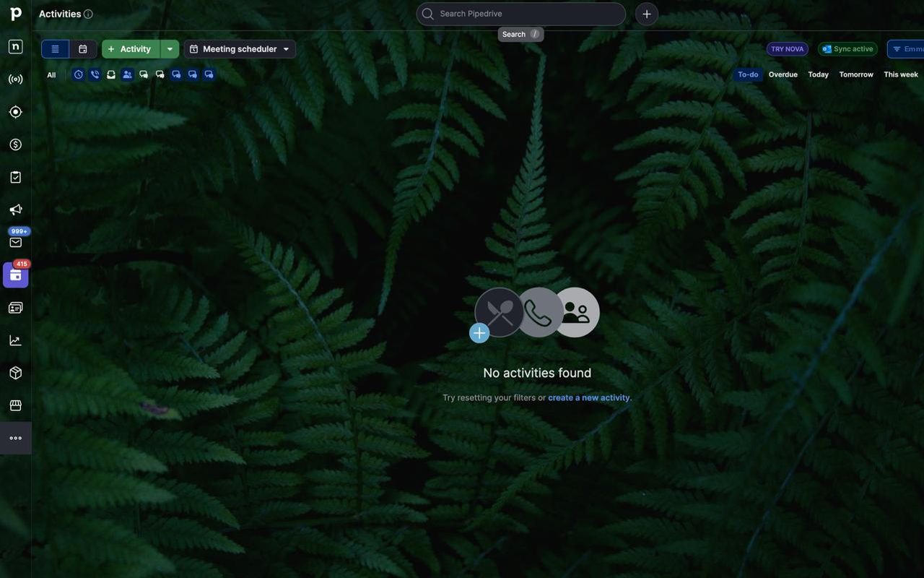
Task: Open the Emma owner filter dropdown
Action: coord(907,49)
